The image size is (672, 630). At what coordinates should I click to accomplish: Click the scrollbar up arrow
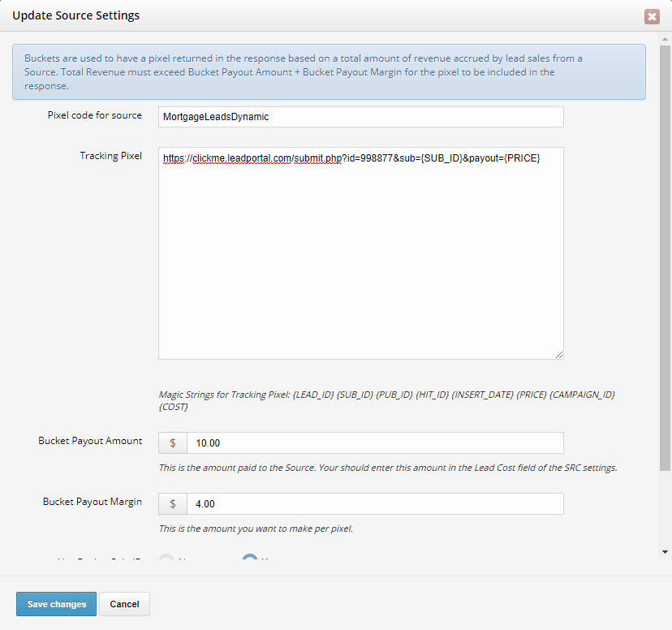click(x=665, y=39)
